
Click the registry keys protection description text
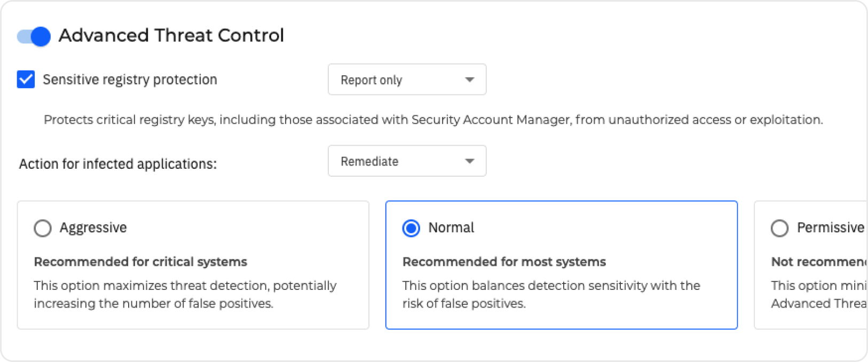click(433, 120)
